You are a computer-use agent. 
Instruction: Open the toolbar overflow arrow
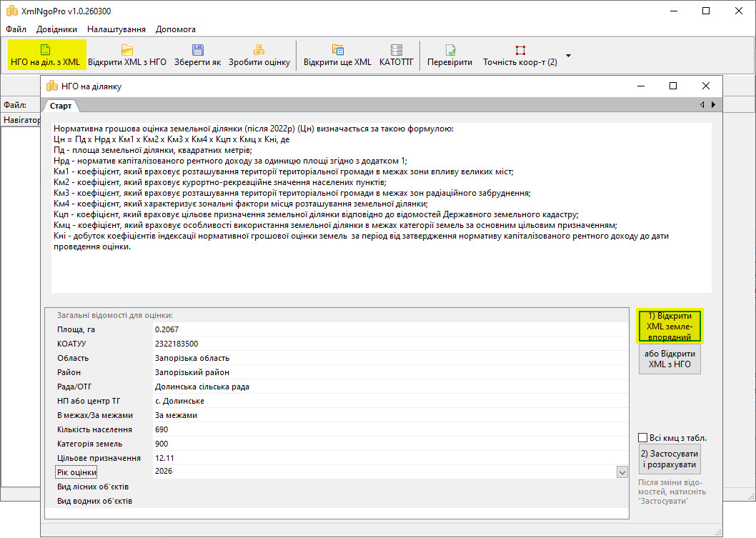[x=568, y=55]
